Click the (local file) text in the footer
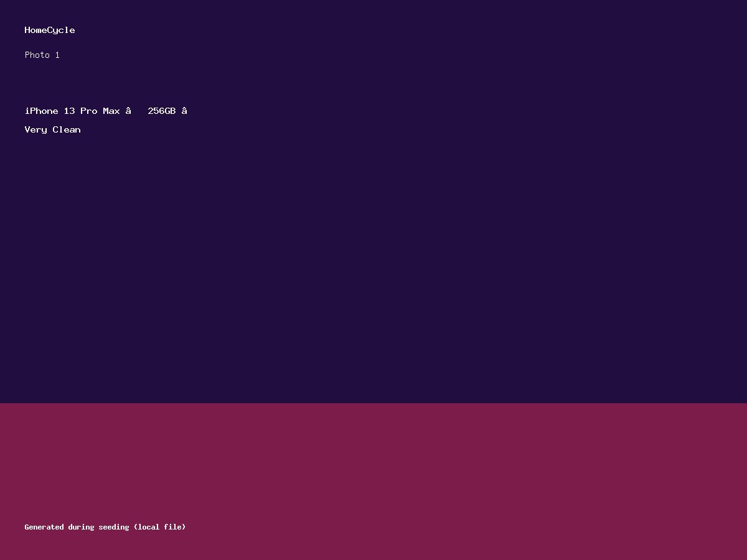747x560 pixels. (160, 527)
